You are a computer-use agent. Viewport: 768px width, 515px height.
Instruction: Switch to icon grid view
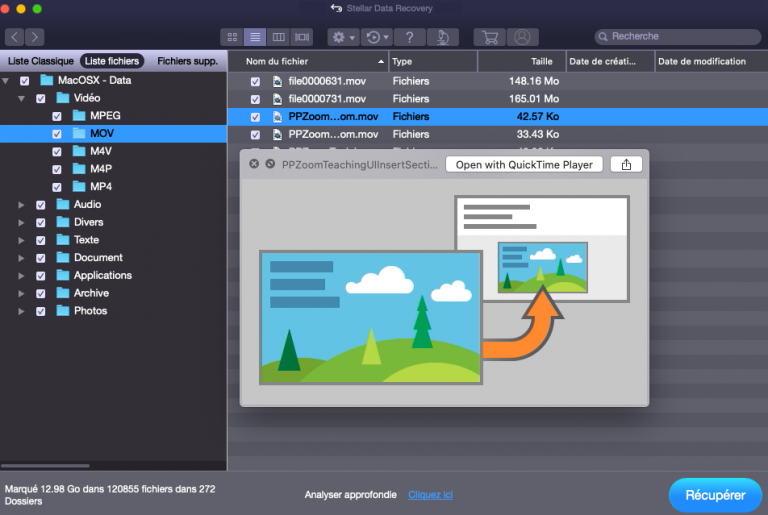[233, 37]
